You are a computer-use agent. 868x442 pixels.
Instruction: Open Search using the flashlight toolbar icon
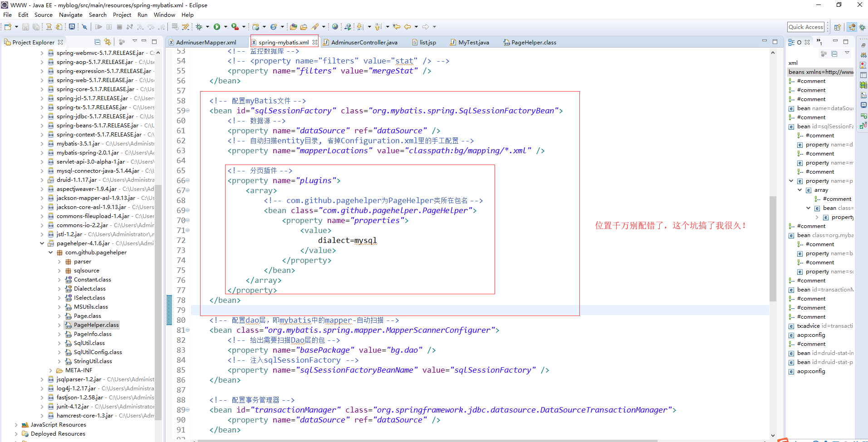(x=315, y=27)
